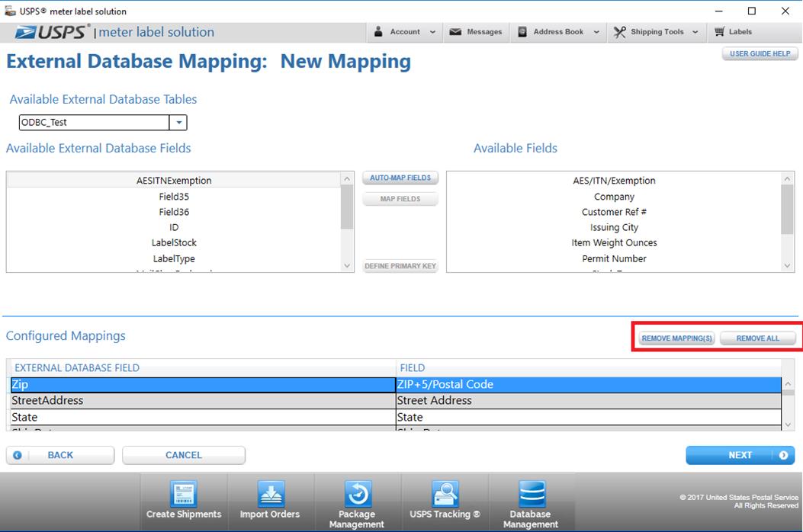Image resolution: width=803 pixels, height=532 pixels.
Task: Open the USPS Tracking icon
Action: pyautogui.click(x=445, y=494)
